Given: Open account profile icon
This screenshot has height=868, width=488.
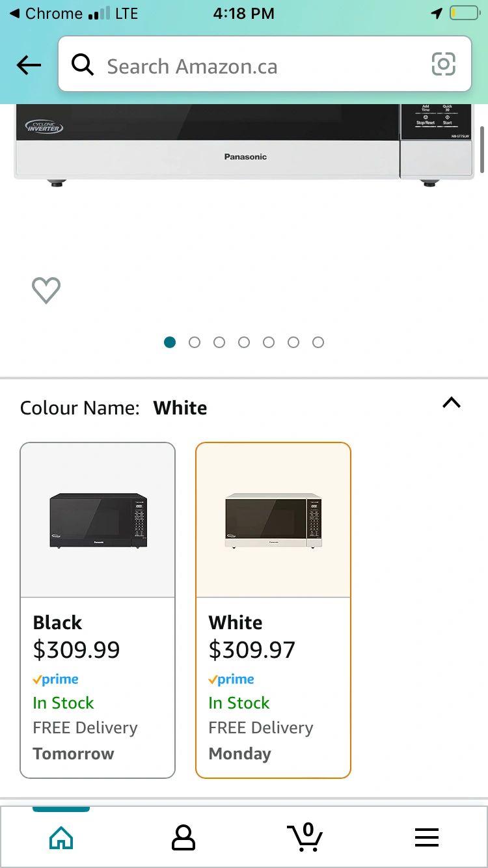Looking at the screenshot, I should tap(183, 837).
